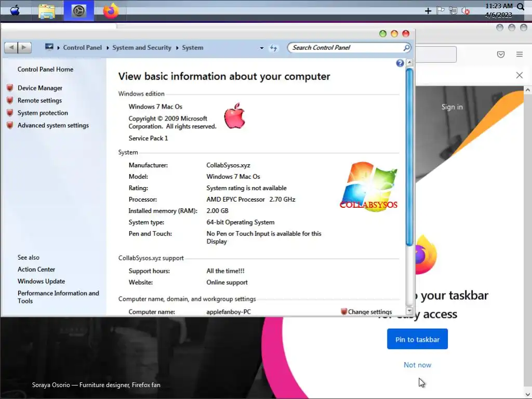Click the System rating is not available link
Image resolution: width=532 pixels, height=399 pixels.
[246, 188]
